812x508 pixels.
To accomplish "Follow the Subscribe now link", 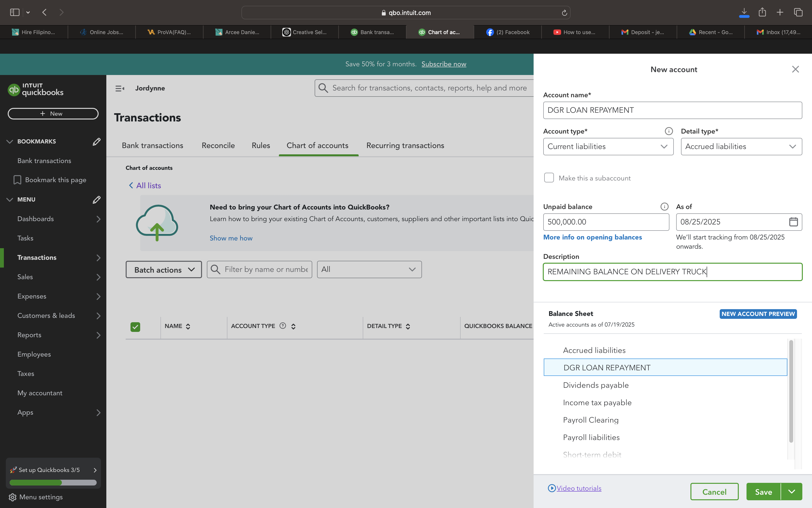I will pos(444,64).
